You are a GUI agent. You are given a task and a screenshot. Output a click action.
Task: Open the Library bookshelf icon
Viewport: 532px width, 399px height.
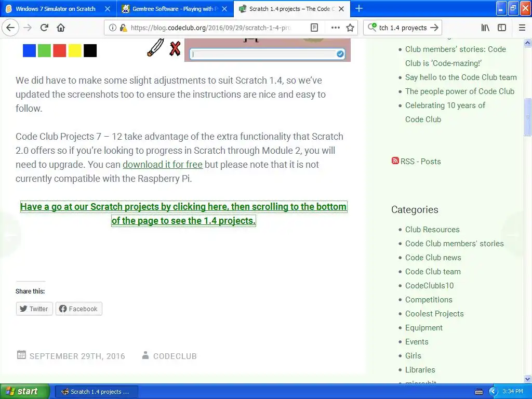pos(485,28)
